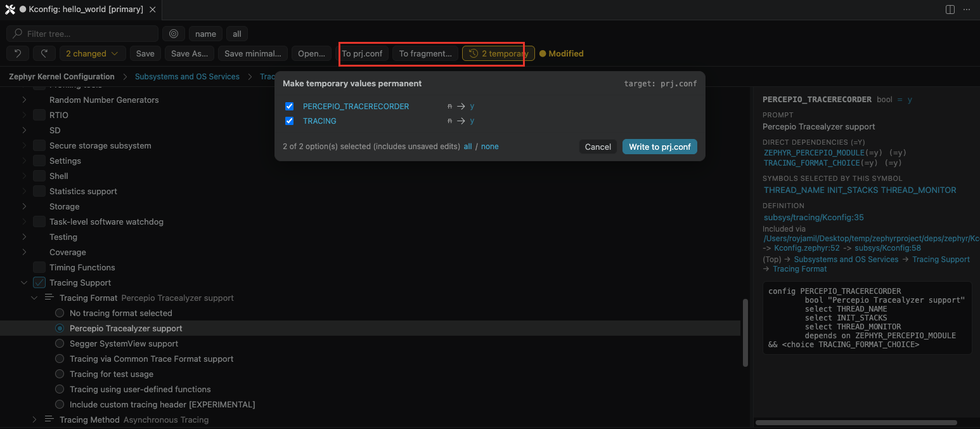Click the details panel horizontal scrollbar
980x429 pixels.
[x=856, y=422]
